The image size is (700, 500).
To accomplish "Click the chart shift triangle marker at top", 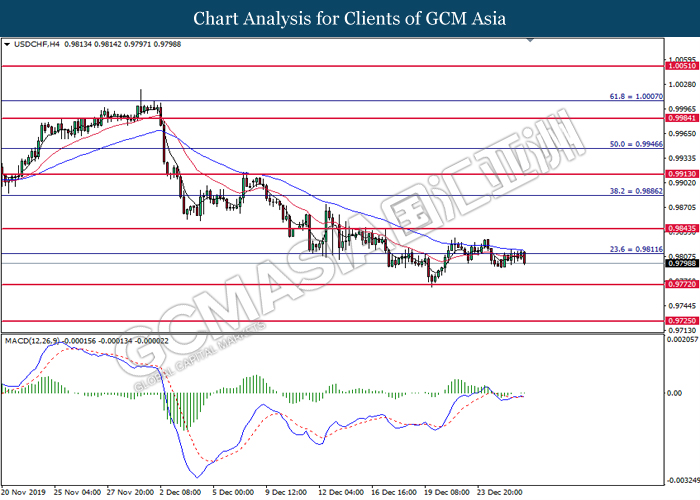I will (530, 40).
